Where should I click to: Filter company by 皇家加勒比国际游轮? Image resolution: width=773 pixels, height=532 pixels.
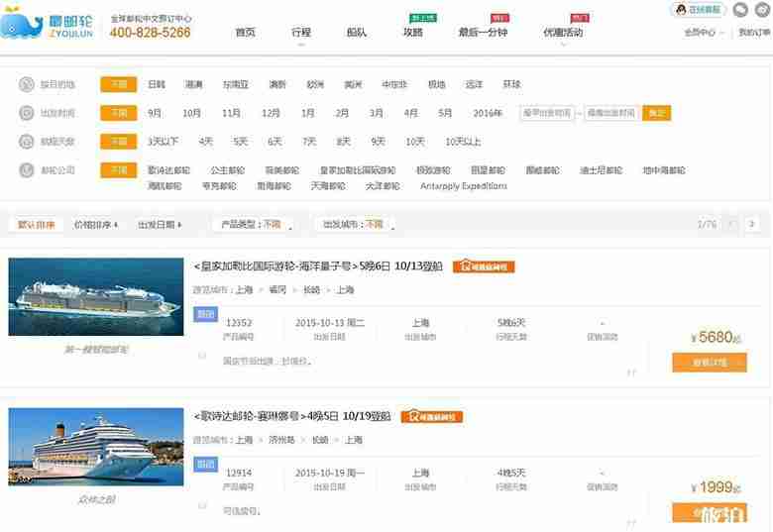pyautogui.click(x=358, y=170)
